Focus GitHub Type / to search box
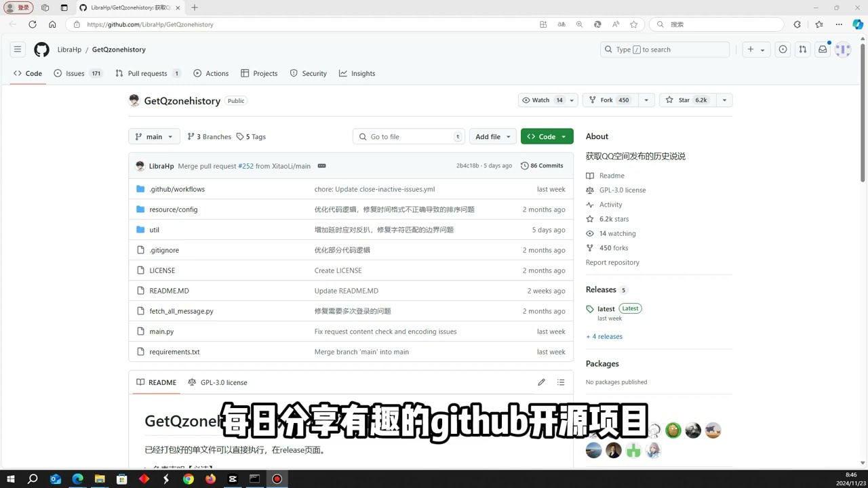This screenshot has width=868, height=488. (665, 49)
